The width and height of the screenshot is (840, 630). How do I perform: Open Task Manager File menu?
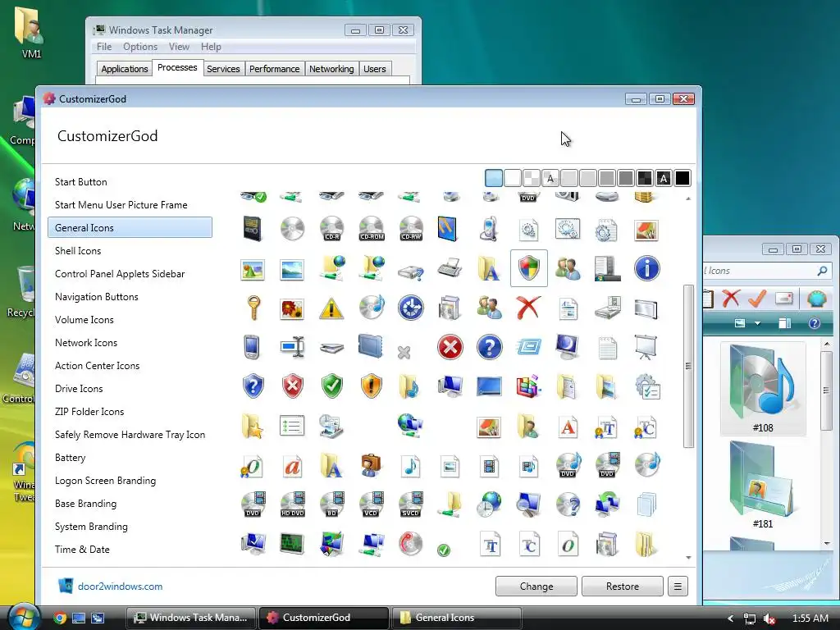[104, 47]
